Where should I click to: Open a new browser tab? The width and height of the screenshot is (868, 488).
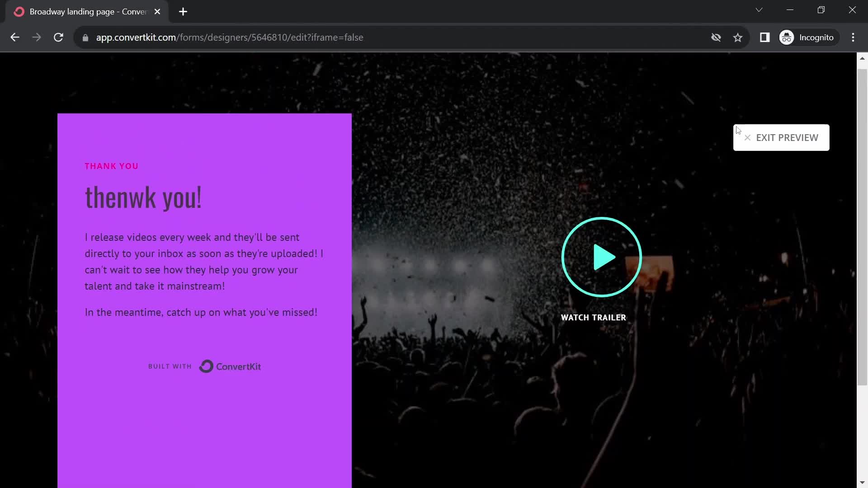pos(183,12)
